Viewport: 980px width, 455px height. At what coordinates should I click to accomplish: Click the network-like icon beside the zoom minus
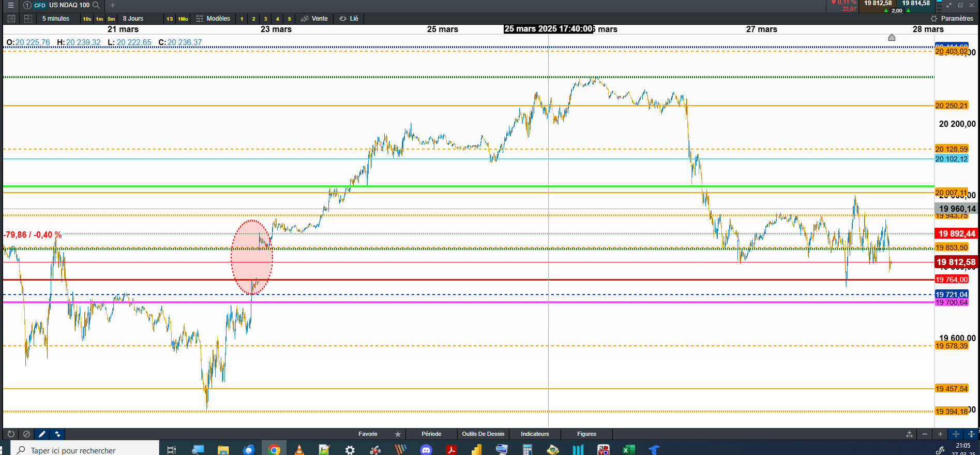click(909, 434)
